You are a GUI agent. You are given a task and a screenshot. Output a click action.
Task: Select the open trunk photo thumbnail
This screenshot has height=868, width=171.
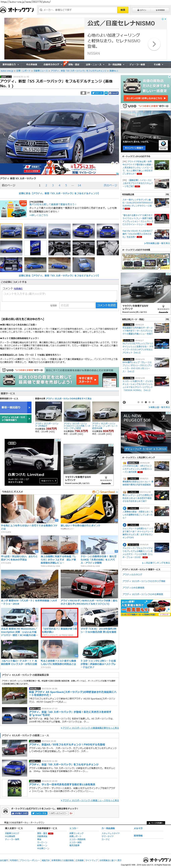click(x=11, y=265)
